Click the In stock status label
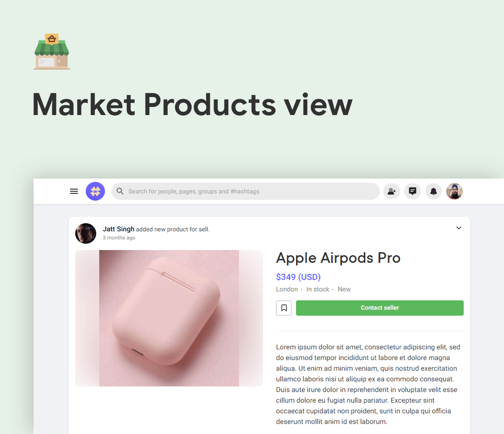Image resolution: width=504 pixels, height=434 pixels. coord(318,289)
